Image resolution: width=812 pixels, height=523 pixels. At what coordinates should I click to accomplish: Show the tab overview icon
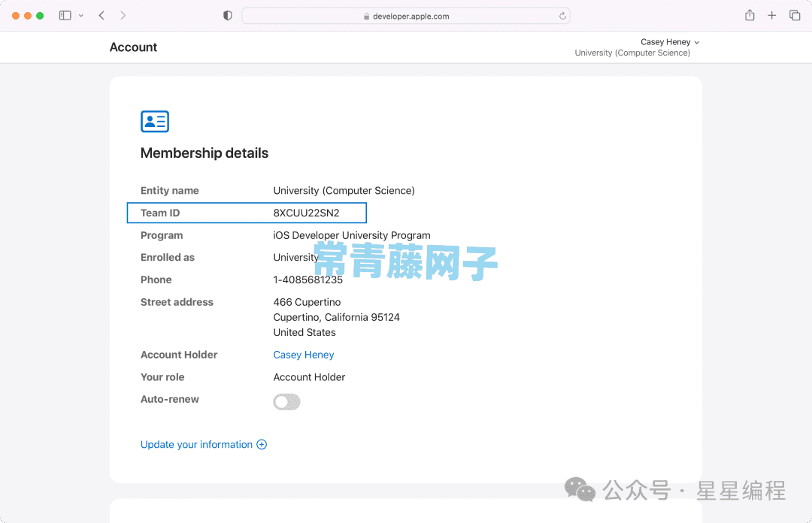pos(795,16)
